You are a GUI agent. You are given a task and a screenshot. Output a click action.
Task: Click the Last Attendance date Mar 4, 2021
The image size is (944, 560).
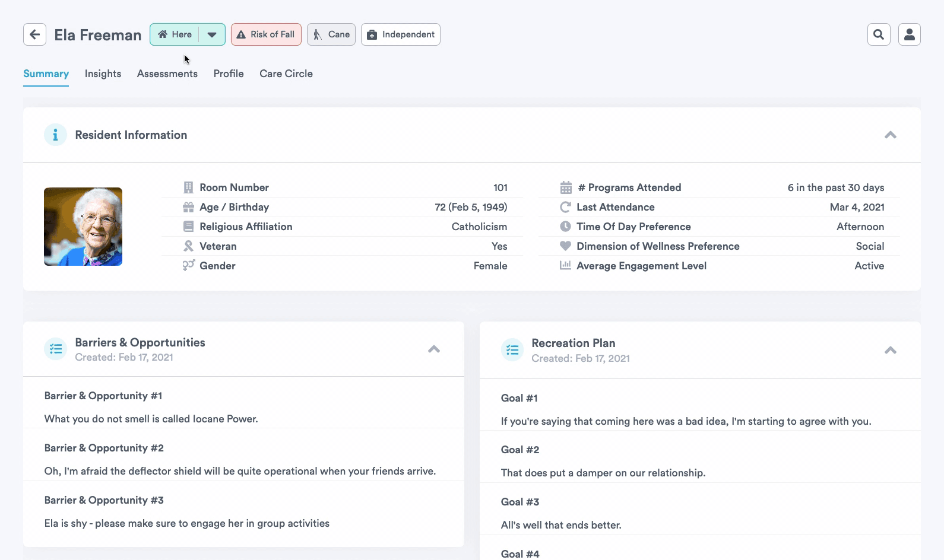pos(857,207)
